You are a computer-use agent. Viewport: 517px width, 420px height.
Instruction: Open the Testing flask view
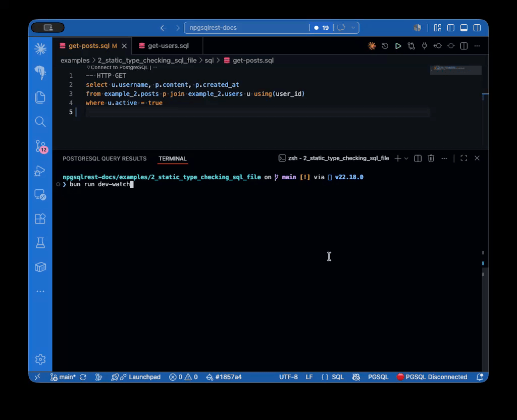(x=40, y=243)
